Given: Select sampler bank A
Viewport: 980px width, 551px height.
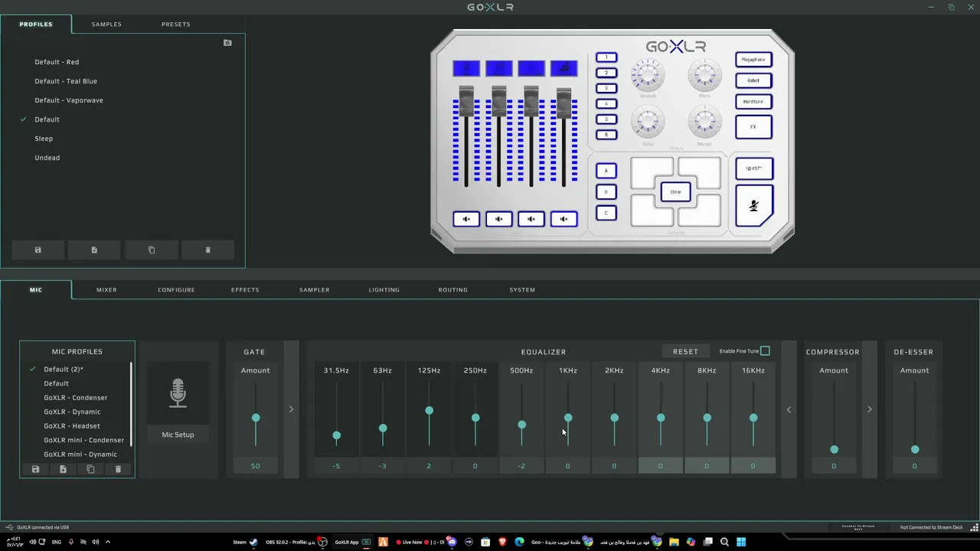Looking at the screenshot, I should (606, 171).
